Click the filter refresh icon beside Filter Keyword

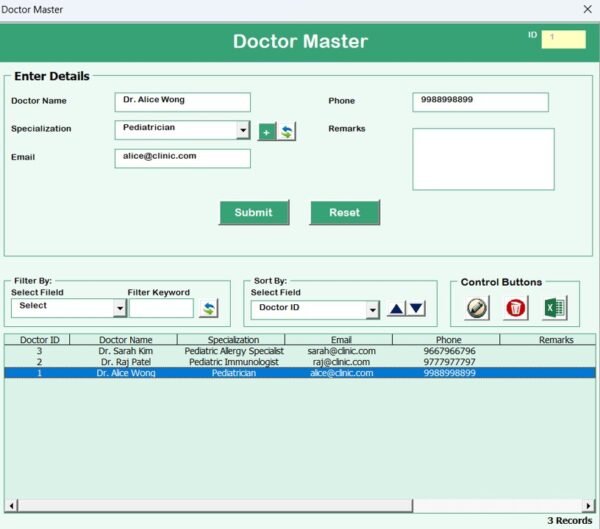point(209,309)
